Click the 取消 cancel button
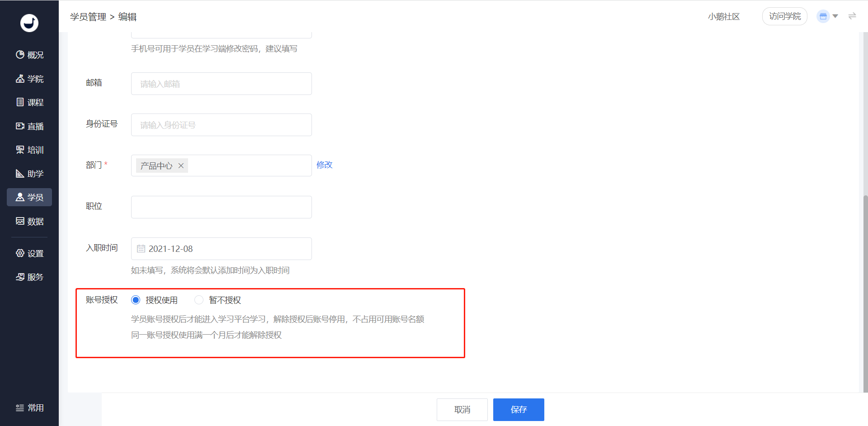 coord(462,410)
